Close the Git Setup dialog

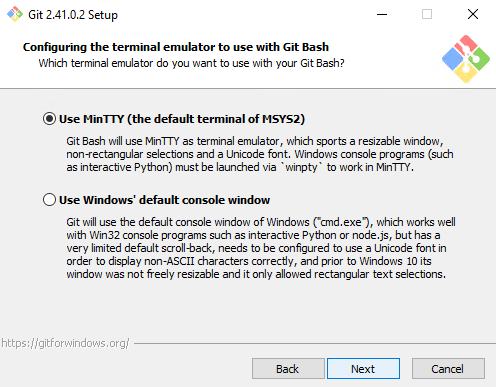click(473, 14)
